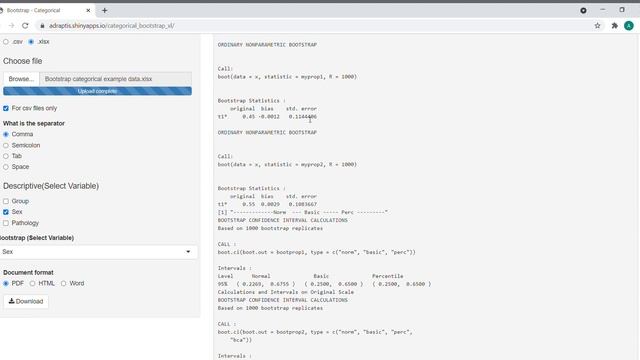This screenshot has height=360, width=640.
Task: Click the lock icon in address bar
Action: [x=42, y=26]
